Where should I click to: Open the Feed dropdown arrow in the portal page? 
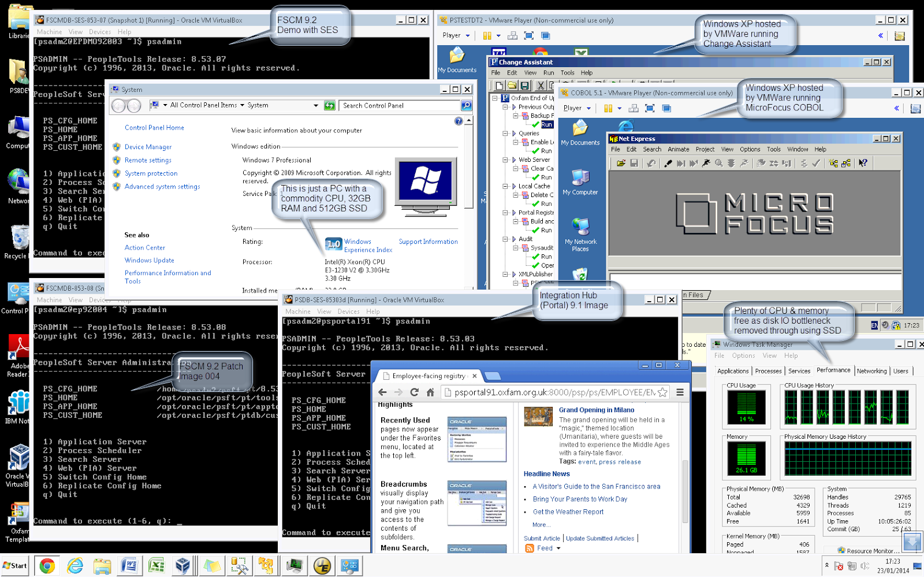(x=558, y=549)
